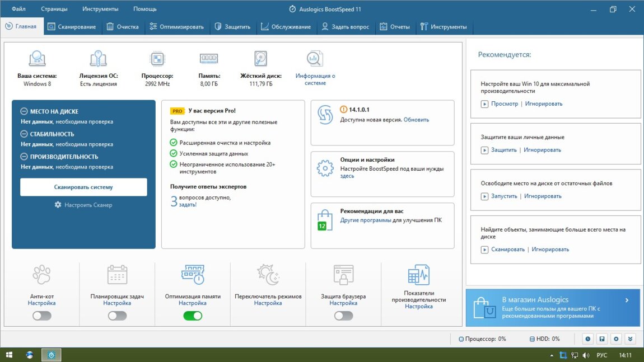Expand the double-chevron in status bar
Screen dimensions: 644x362
coord(631,339)
